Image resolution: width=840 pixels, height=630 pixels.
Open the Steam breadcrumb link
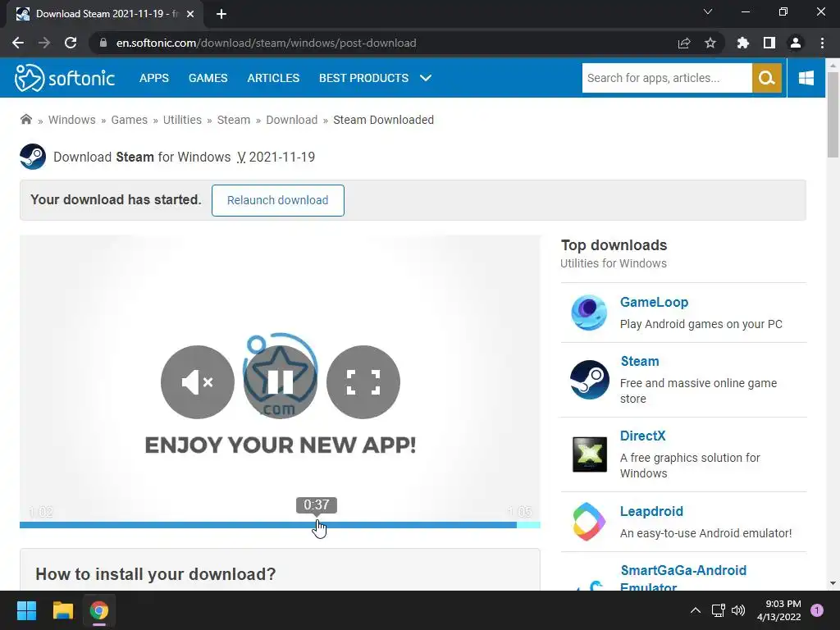(x=234, y=120)
